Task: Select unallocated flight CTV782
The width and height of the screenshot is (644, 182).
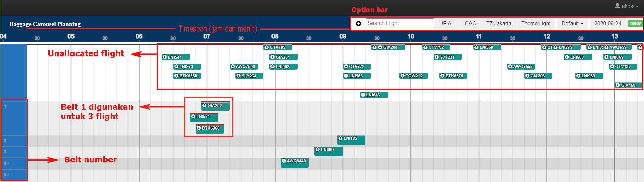Action: click(436, 47)
